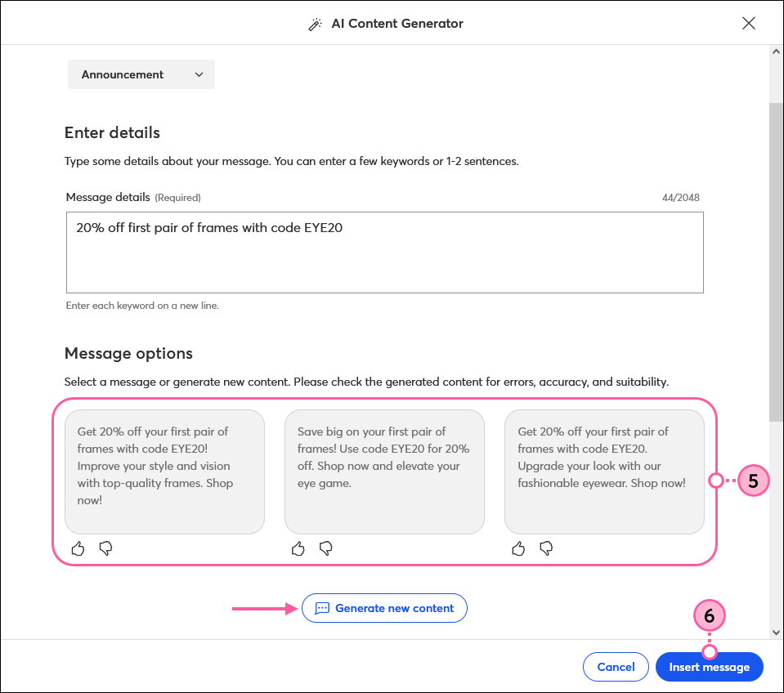
Task: Thumbs down the 'Upgrade your look' message
Action: tap(546, 548)
